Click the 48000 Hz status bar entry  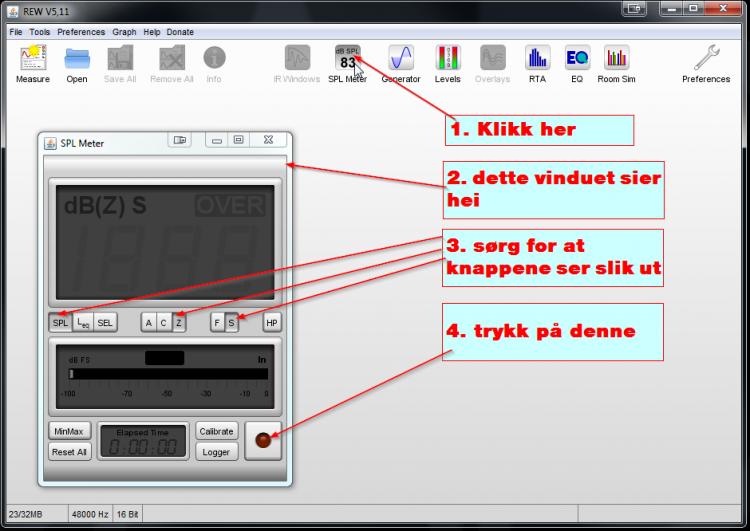click(x=90, y=514)
